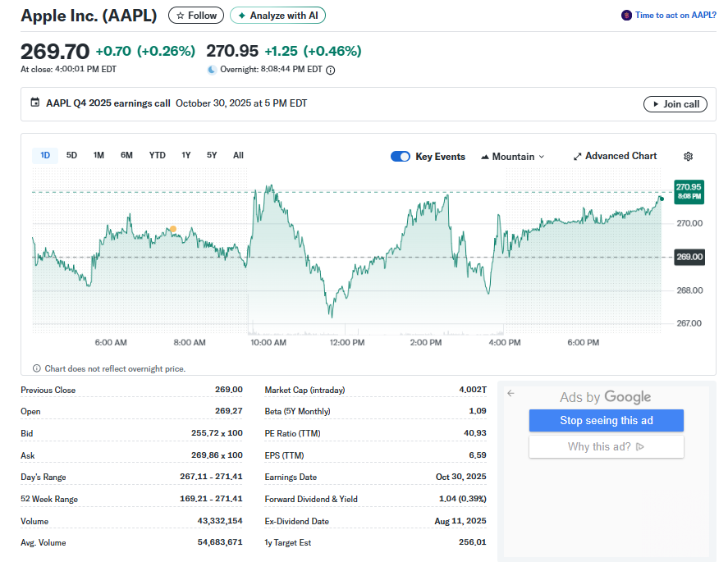The height and width of the screenshot is (562, 728).
Task: Click the moon icon next to Overnight
Action: [x=212, y=70]
